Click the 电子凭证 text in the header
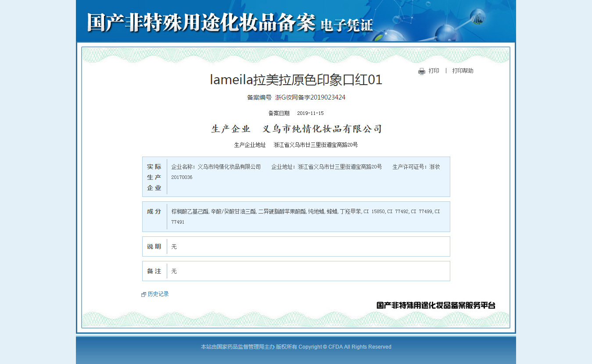Screen dimensions: 592x364 tap(347, 25)
